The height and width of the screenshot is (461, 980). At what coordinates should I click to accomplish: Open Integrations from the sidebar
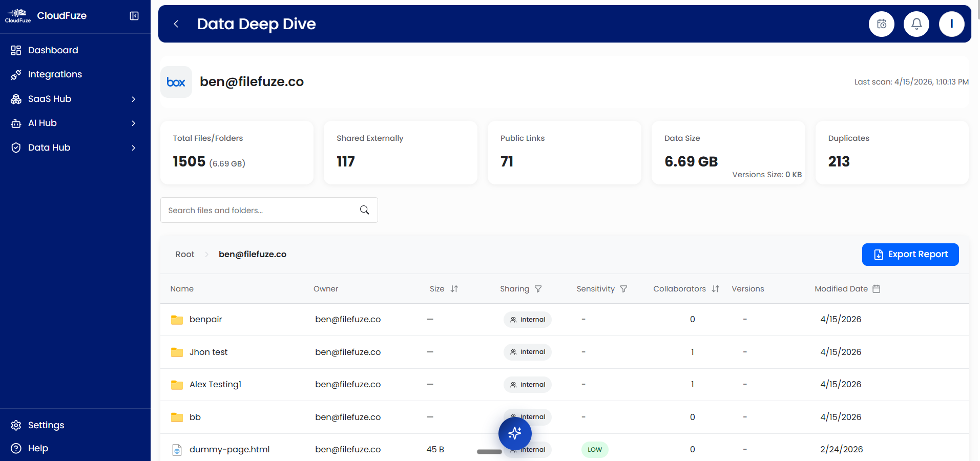click(x=55, y=74)
